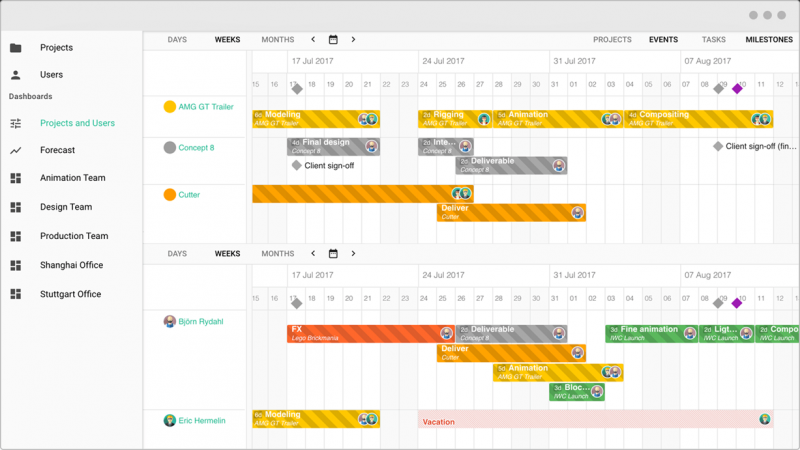Click the Client sign-off diamond under Final design

tap(296, 165)
